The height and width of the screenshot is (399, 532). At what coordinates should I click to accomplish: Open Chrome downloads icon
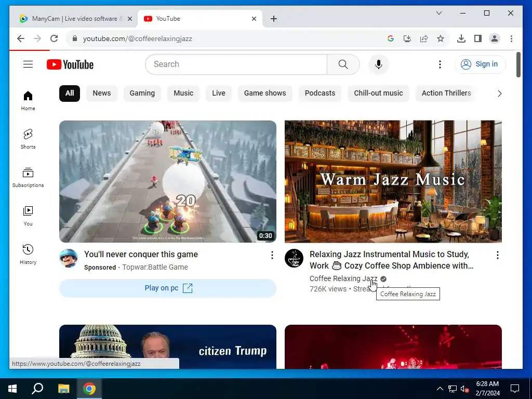coord(461,38)
